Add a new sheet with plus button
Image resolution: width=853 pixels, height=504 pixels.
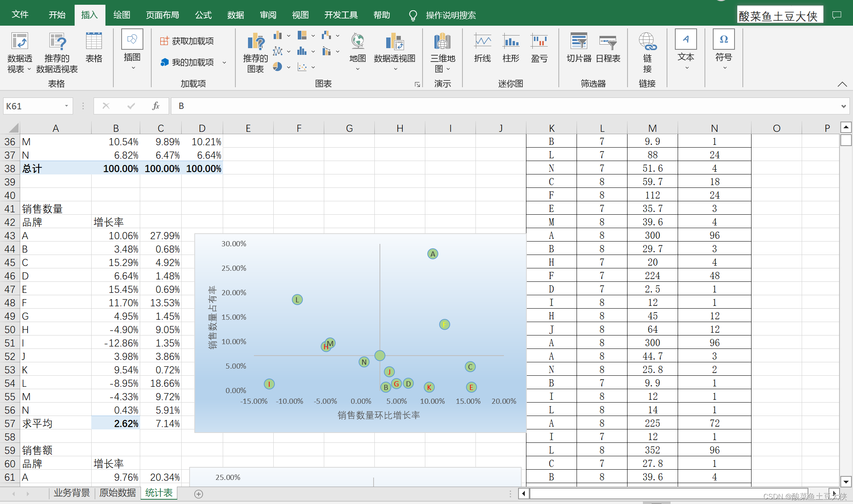click(x=199, y=494)
